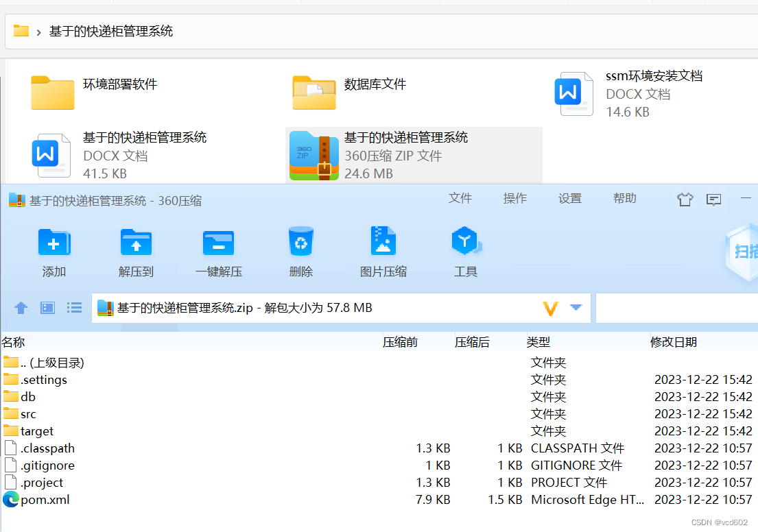758x532 pixels.
Task: Click the folder icon in Explorer address bar
Action: click(x=21, y=31)
